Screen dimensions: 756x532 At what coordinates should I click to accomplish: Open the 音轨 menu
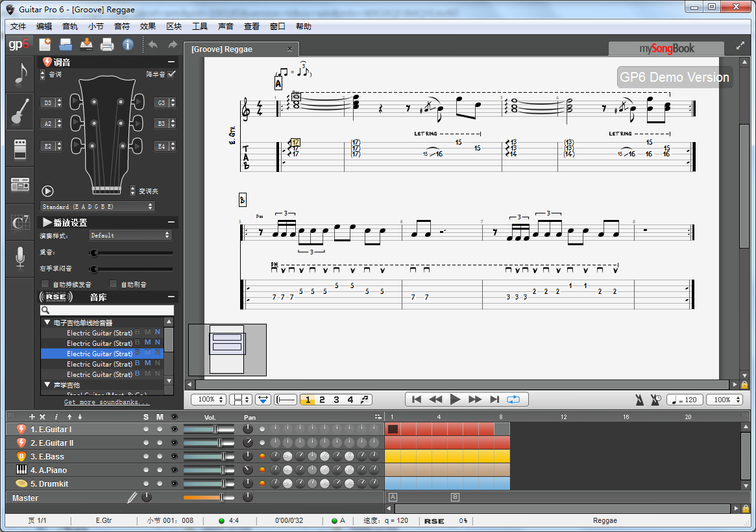[x=70, y=27]
